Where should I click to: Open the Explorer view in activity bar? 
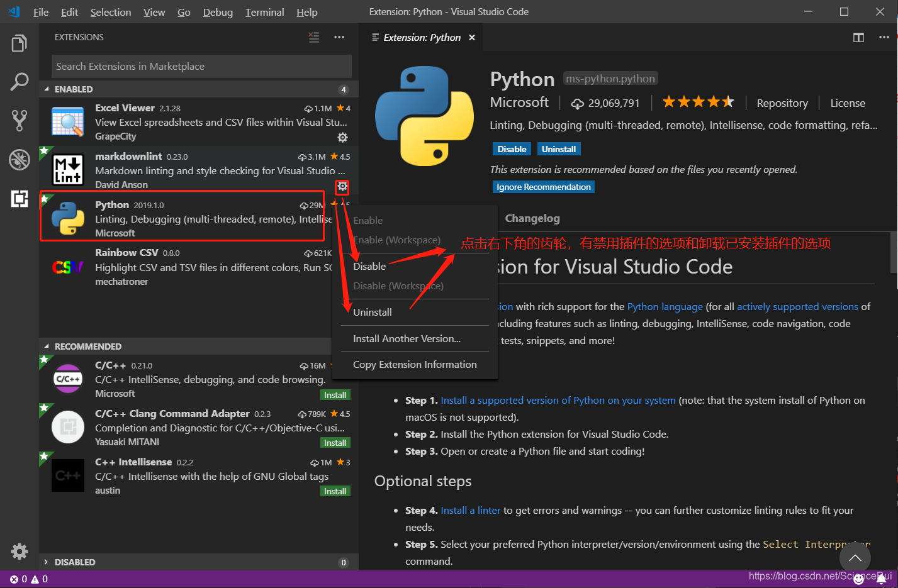(20, 43)
